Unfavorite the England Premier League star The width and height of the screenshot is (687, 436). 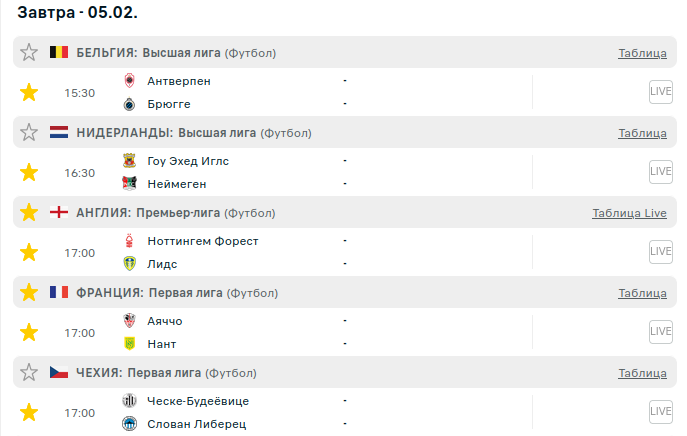pyautogui.click(x=29, y=212)
